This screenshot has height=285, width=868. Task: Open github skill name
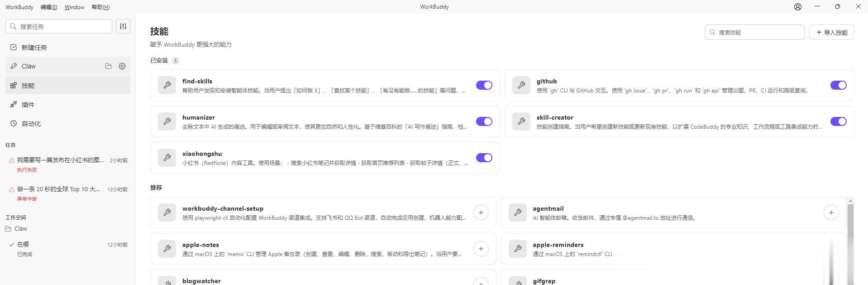click(547, 81)
